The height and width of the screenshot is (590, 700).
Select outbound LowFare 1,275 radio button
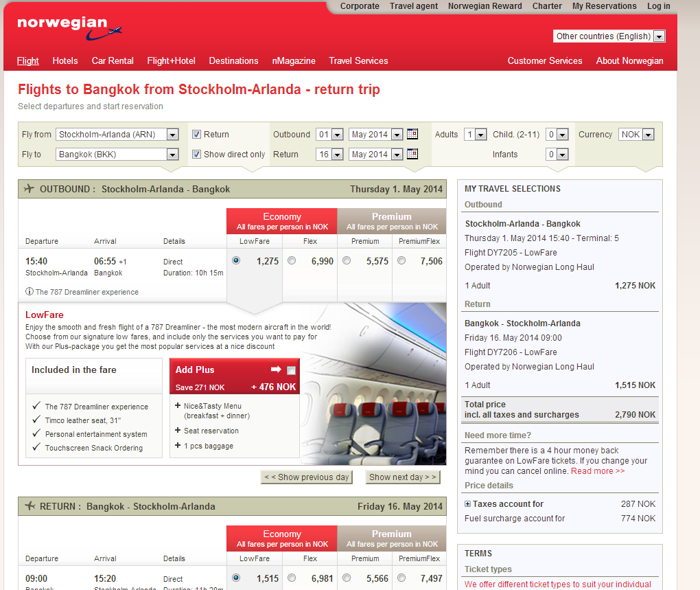[x=236, y=260]
